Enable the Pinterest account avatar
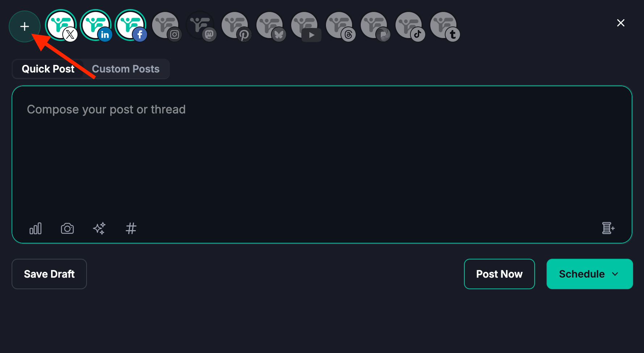 [235, 25]
